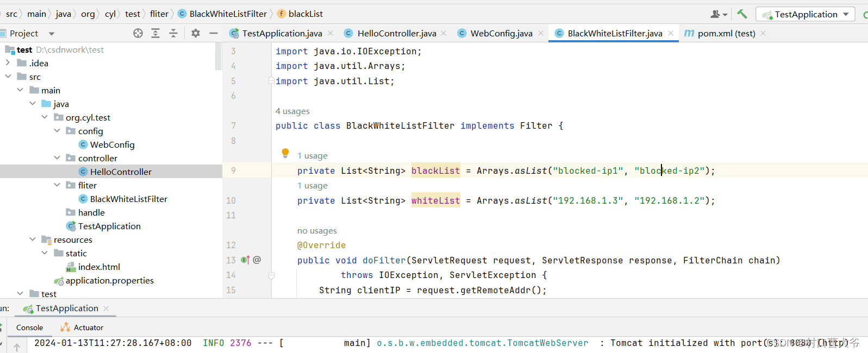This screenshot has height=353, width=868.
Task: Click the '4 usages' hint above class
Action: (x=292, y=111)
